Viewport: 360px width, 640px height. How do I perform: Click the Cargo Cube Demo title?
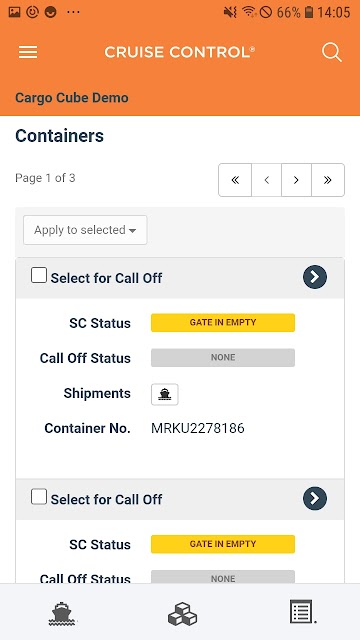72,98
